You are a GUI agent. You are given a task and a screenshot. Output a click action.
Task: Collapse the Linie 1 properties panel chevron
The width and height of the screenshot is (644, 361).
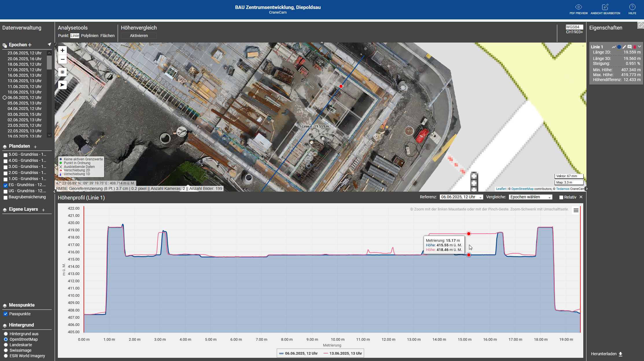[640, 47]
